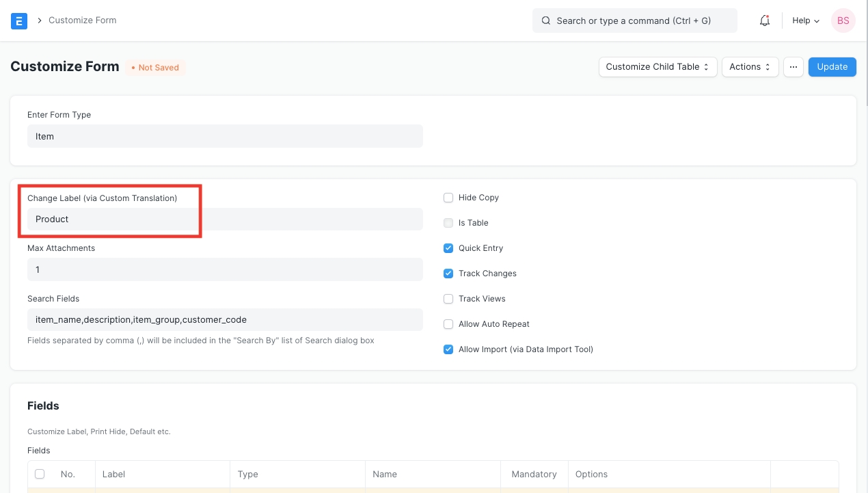
Task: Expand the Help menu
Action: click(x=805, y=21)
